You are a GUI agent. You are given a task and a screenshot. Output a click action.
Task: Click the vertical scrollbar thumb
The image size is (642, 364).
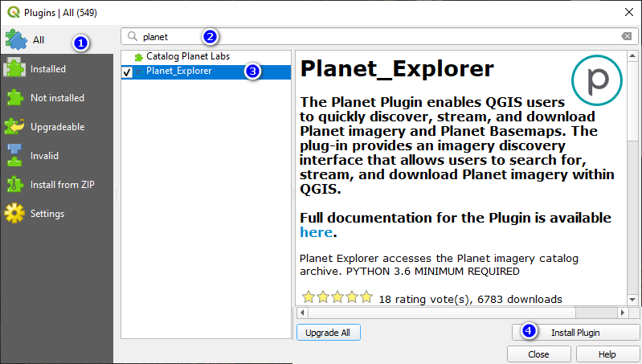pyautogui.click(x=632, y=101)
